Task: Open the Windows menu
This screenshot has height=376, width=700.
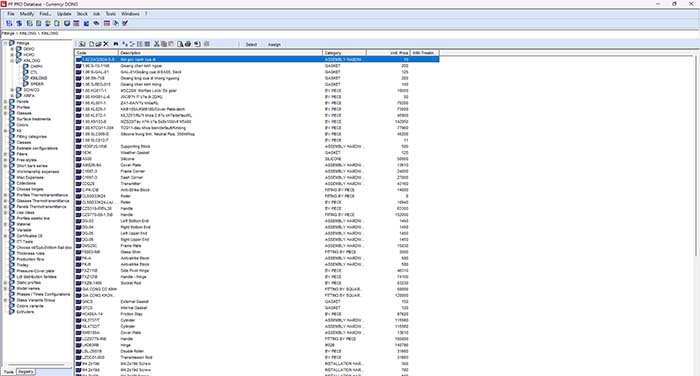Action: click(130, 14)
